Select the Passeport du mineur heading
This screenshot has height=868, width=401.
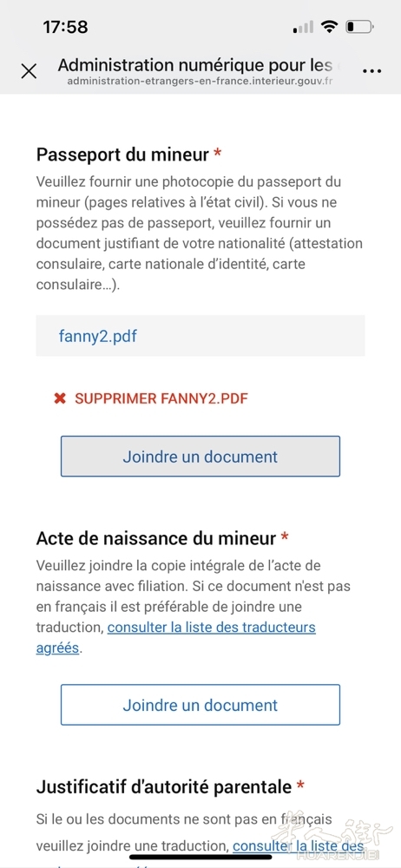[x=122, y=155]
